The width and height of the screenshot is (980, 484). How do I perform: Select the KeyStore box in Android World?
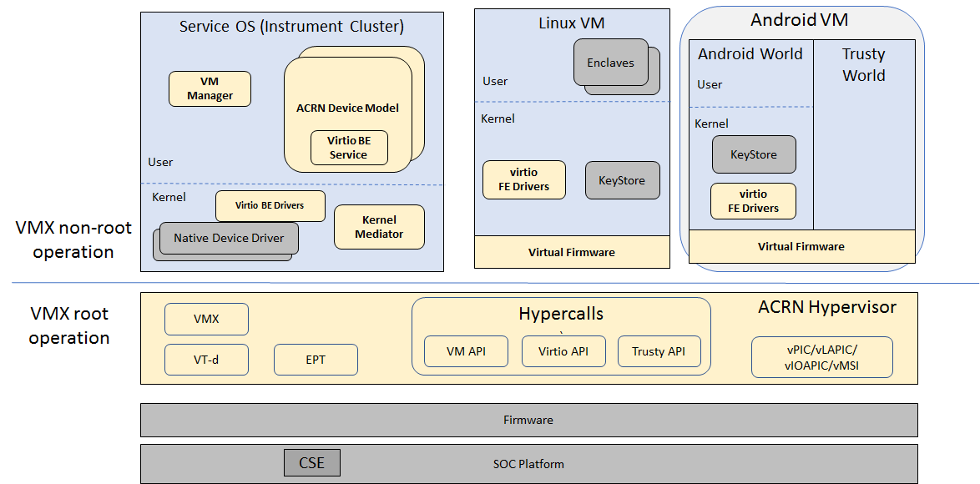coord(753,154)
